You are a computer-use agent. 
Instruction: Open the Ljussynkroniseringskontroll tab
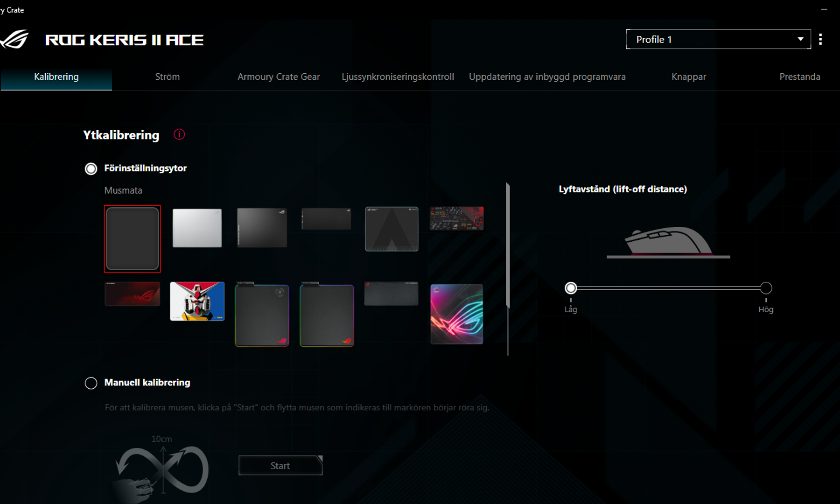398,77
